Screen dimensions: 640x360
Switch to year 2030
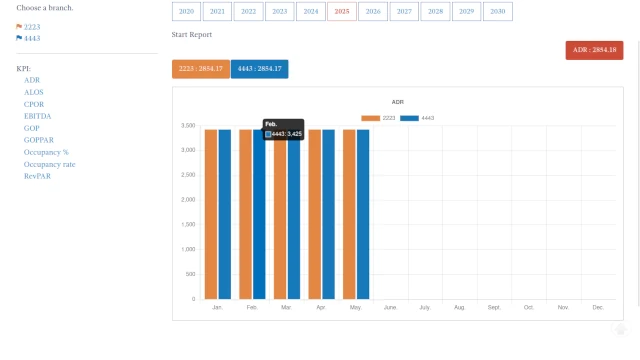click(x=498, y=11)
